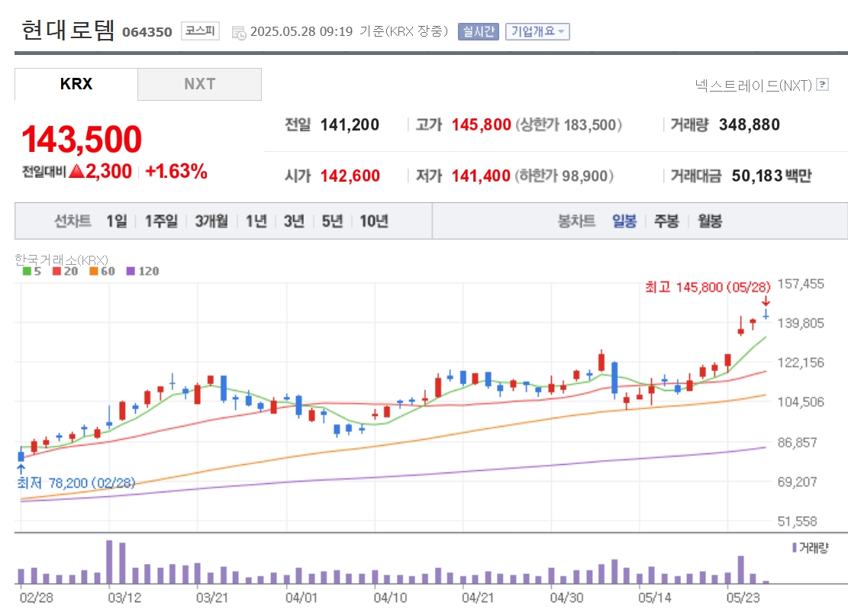Switch to the NXT tab
848x616 pixels.
pos(199,84)
